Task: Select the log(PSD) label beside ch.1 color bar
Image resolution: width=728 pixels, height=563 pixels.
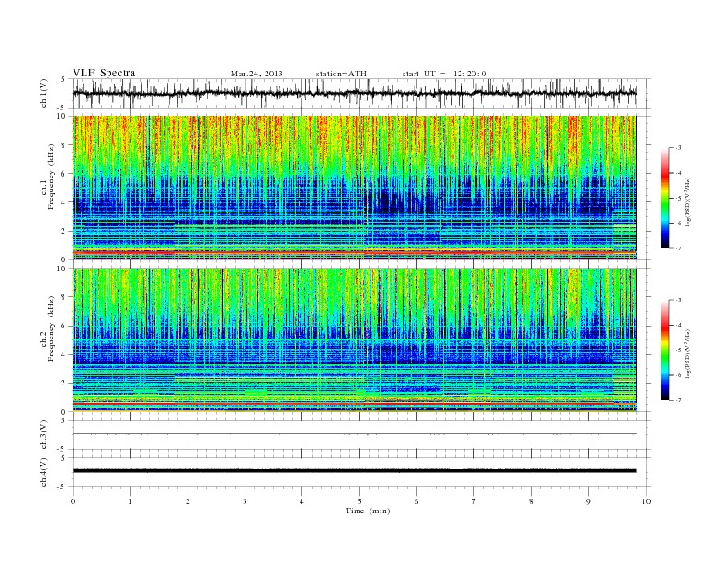Action: 688,201
